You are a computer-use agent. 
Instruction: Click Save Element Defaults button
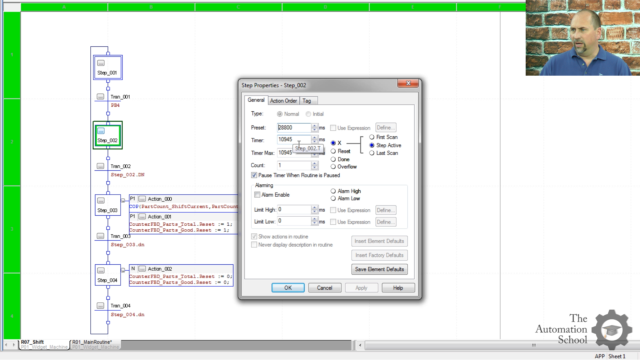pos(379,269)
